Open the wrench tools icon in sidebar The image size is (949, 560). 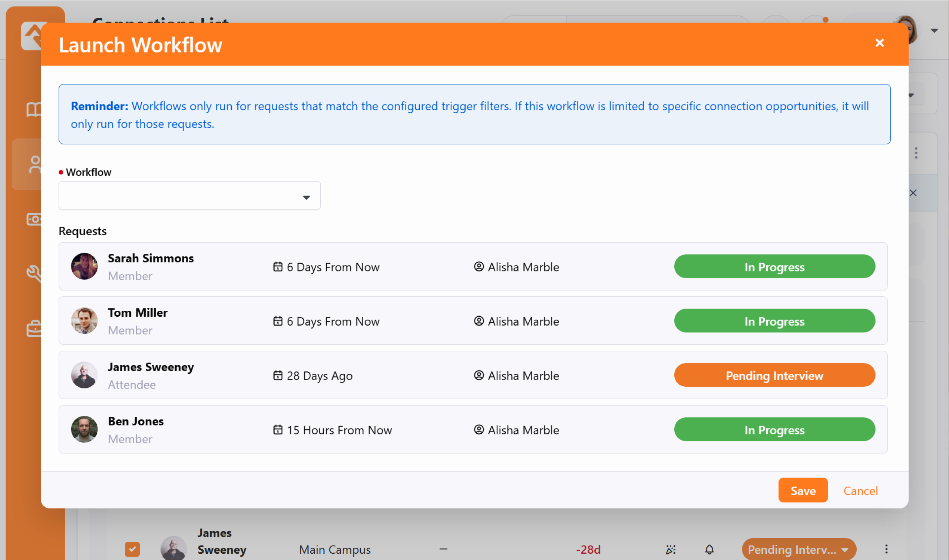tap(34, 273)
